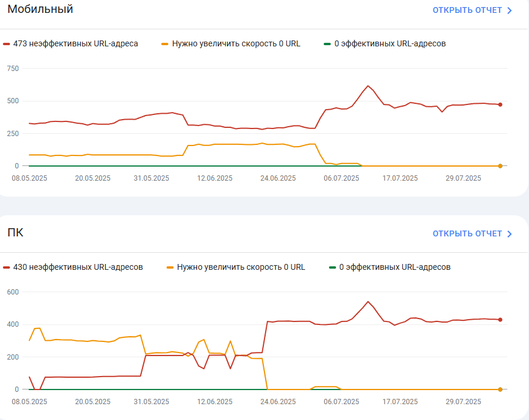
Task: Click orange legend marker in Мобильный chart
Action: point(165,44)
